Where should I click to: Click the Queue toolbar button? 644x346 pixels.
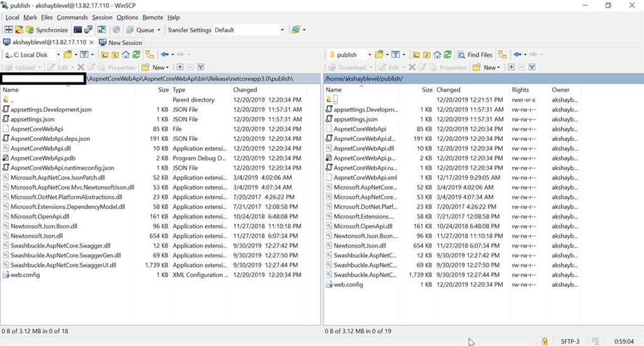point(140,30)
